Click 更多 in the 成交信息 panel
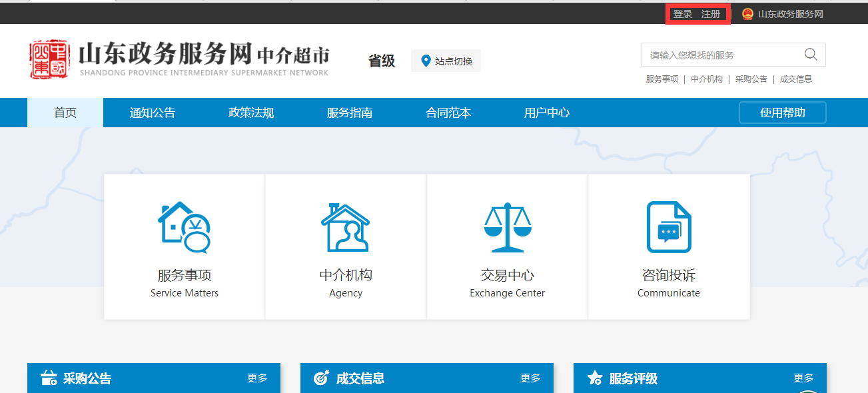 click(x=530, y=378)
